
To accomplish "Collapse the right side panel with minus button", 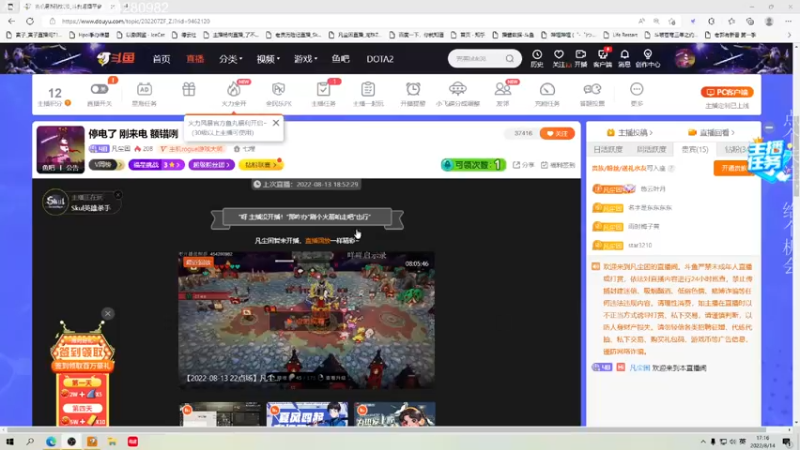I will (x=769, y=128).
